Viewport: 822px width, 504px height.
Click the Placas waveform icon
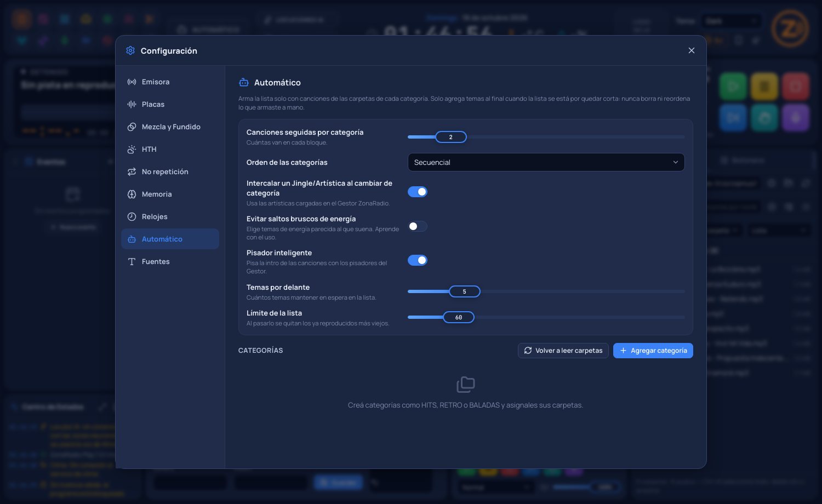click(x=132, y=104)
